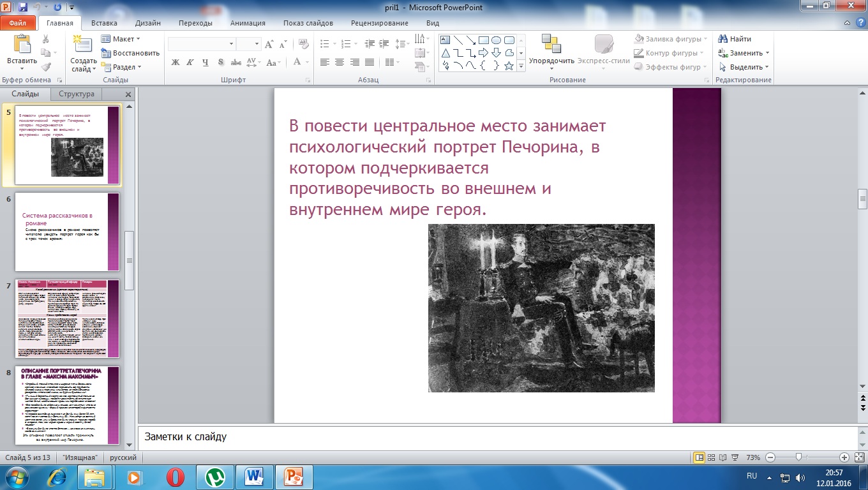The width and height of the screenshot is (868, 490).
Task: Click the Cut scissors icon
Action: click(x=45, y=39)
